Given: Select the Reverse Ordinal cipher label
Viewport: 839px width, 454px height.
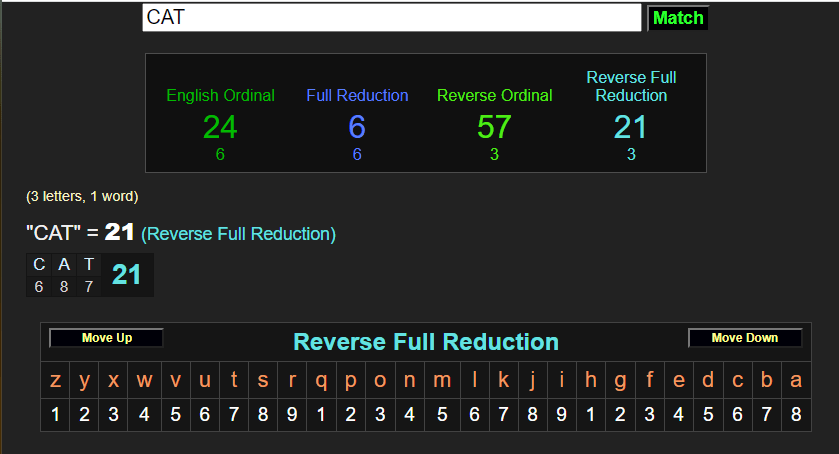Looking at the screenshot, I should (x=494, y=96).
